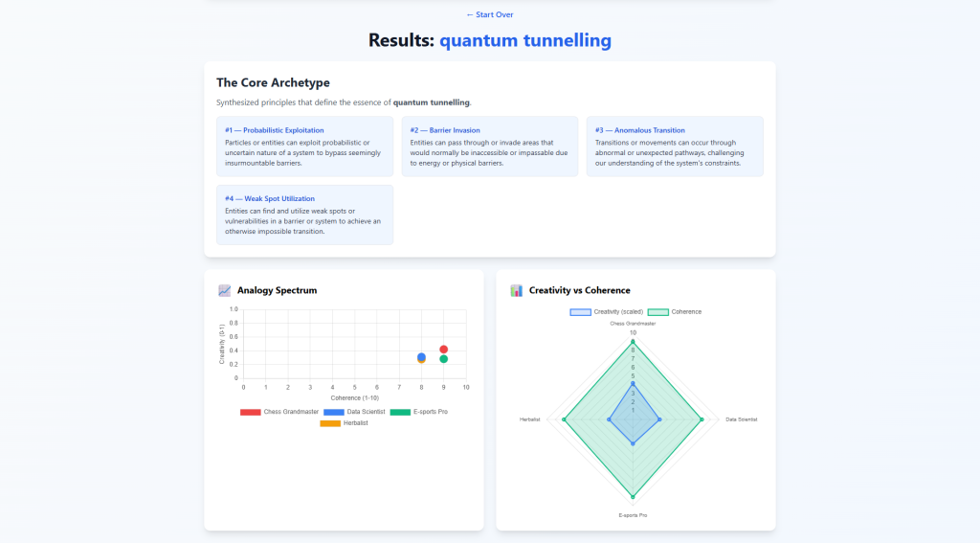Click the Start Over link
Image resolution: width=980 pixels, height=543 pixels.
click(x=489, y=14)
